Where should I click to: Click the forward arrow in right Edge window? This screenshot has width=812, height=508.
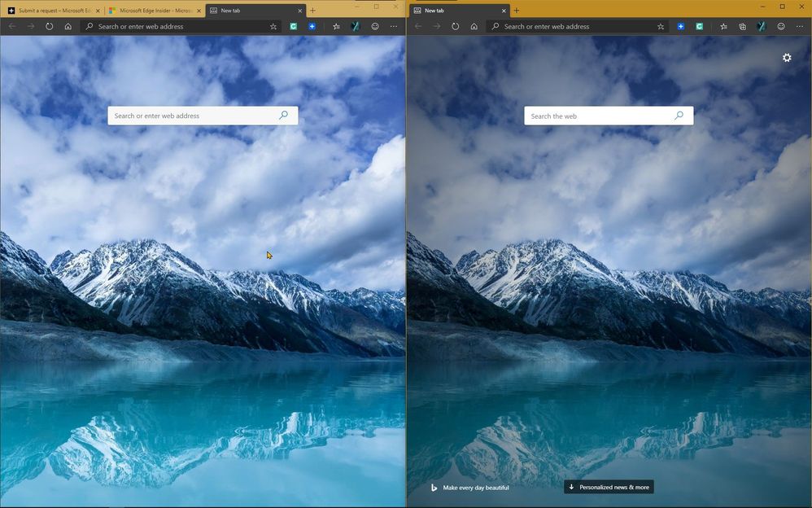coord(437,26)
